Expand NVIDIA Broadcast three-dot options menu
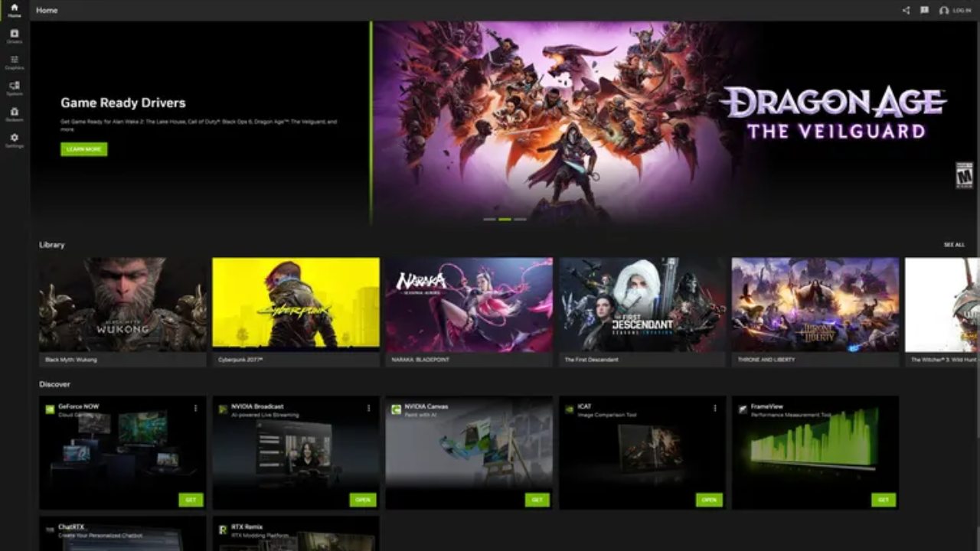 (368, 408)
